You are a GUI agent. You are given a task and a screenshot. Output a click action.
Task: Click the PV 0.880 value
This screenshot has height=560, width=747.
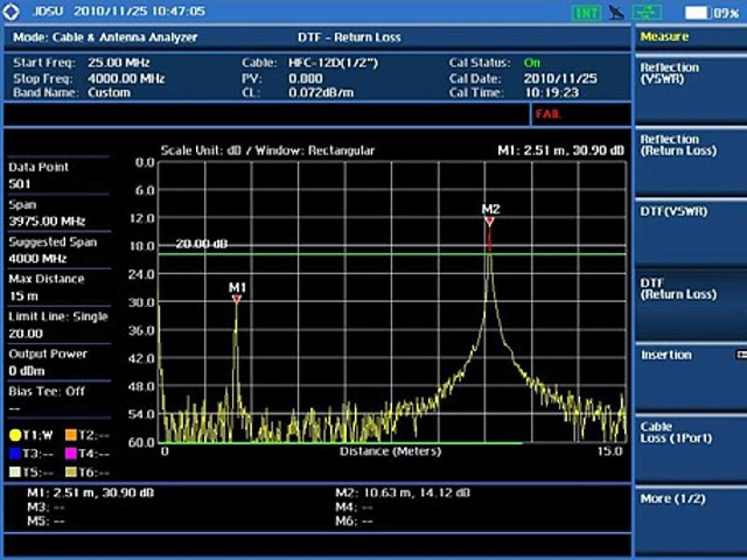(x=306, y=79)
